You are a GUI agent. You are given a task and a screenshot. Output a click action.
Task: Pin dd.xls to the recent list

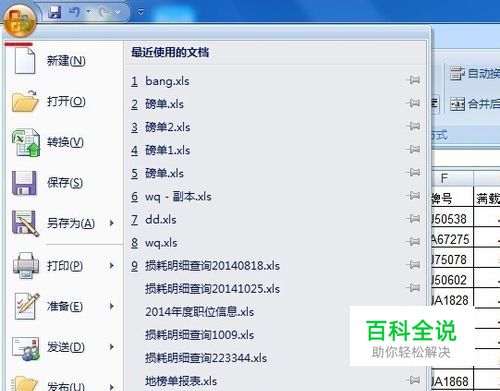pyautogui.click(x=413, y=218)
